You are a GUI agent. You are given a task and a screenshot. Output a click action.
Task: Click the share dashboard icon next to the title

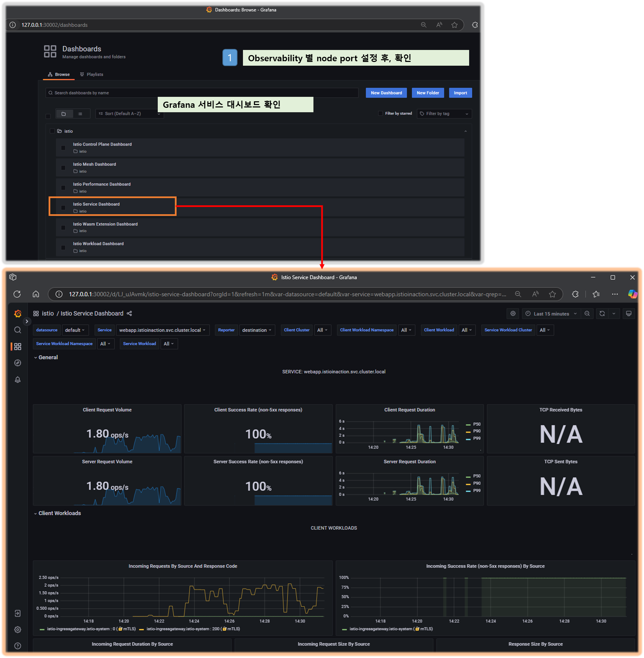pyautogui.click(x=129, y=313)
